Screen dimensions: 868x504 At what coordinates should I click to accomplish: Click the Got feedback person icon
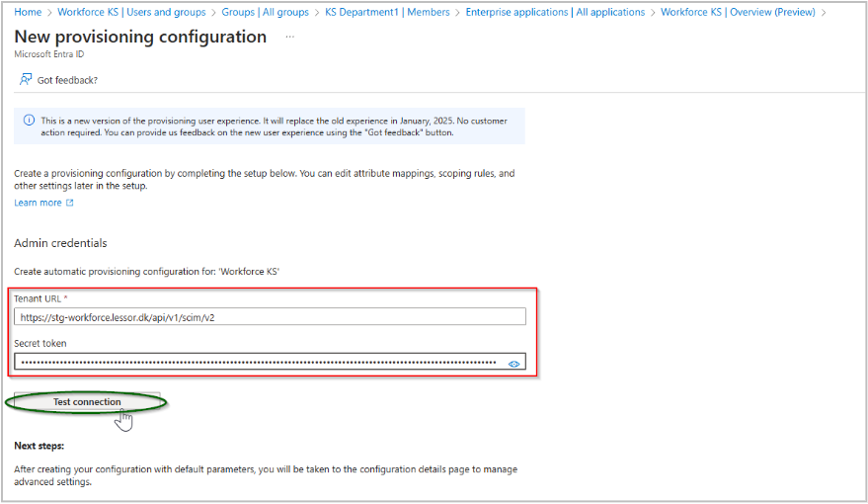point(26,79)
